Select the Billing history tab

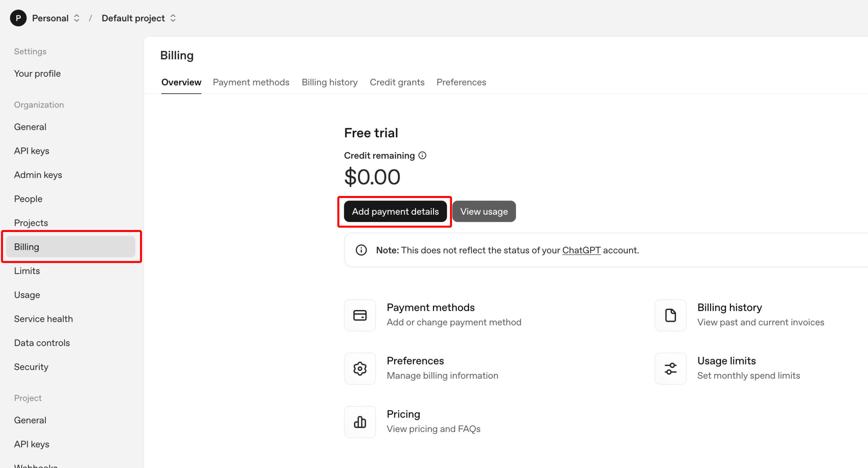pos(329,82)
